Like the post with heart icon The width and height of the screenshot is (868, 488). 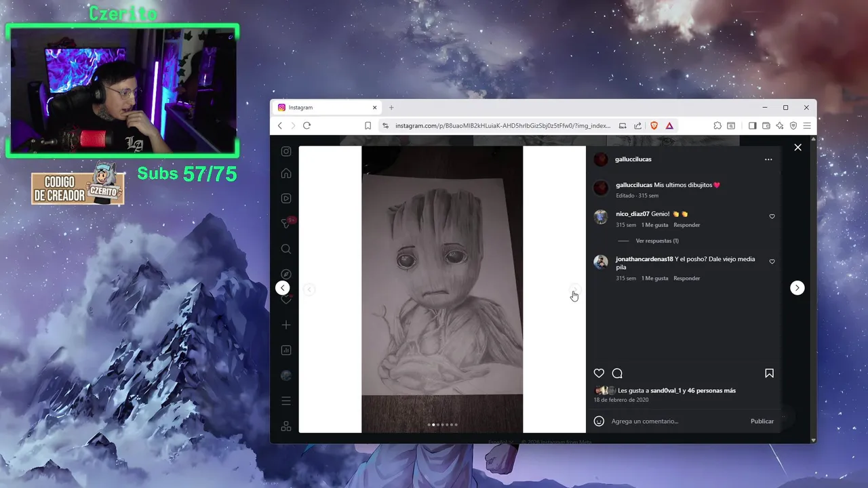[599, 373]
